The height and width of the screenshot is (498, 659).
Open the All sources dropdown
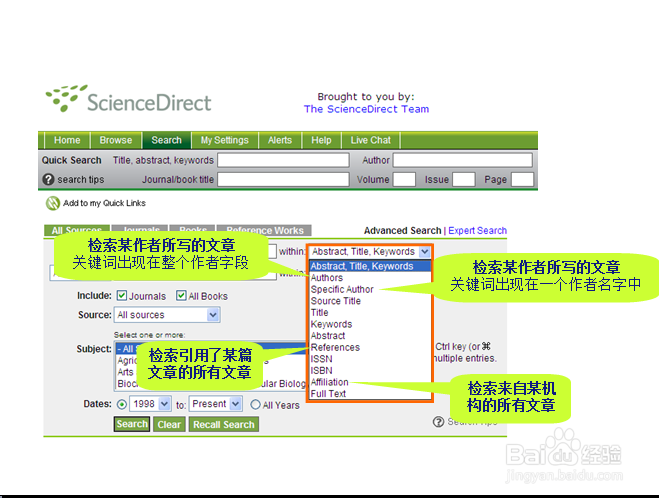167,315
